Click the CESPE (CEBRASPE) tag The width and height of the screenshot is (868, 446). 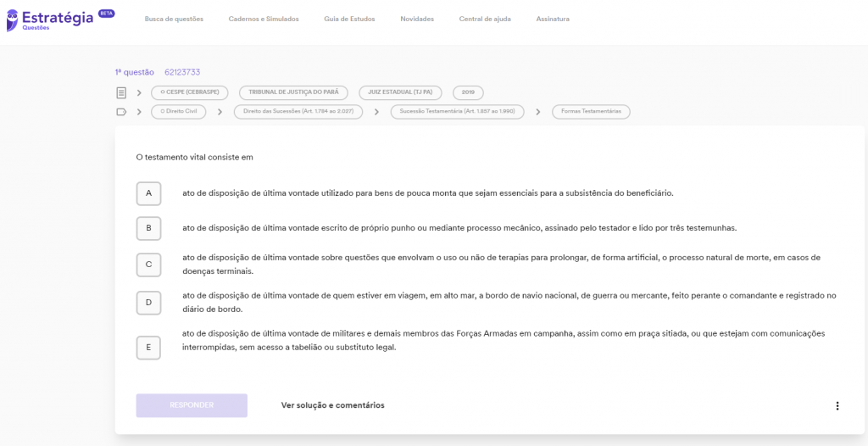pyautogui.click(x=190, y=93)
